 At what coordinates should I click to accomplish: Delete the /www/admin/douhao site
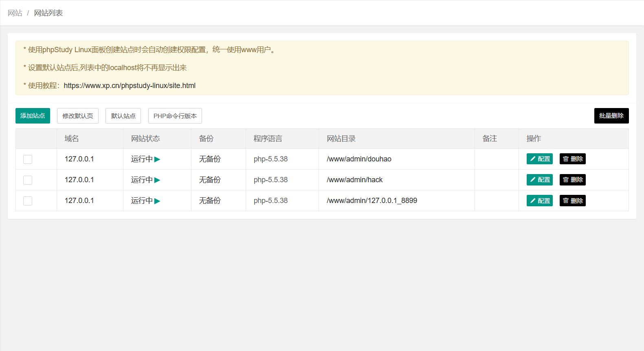tap(573, 159)
